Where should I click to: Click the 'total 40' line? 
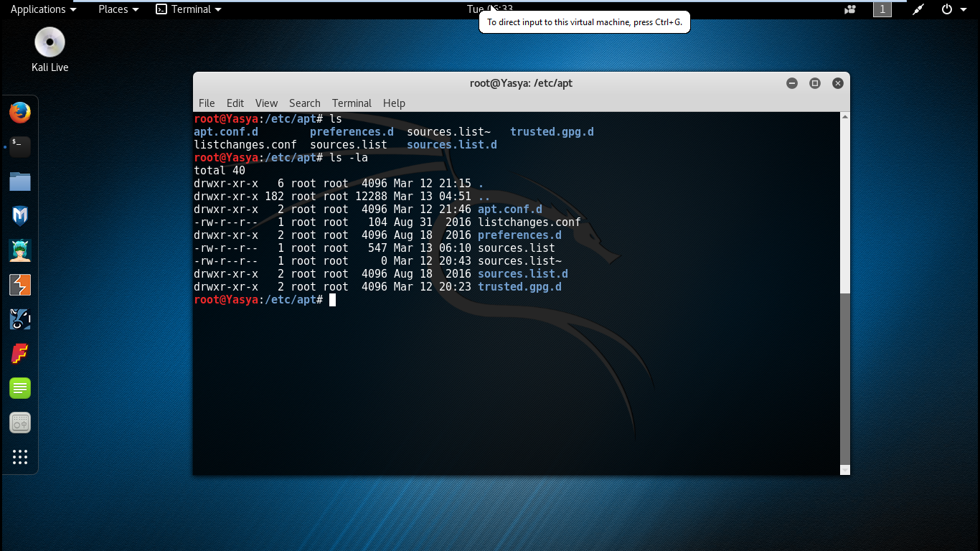tap(220, 171)
